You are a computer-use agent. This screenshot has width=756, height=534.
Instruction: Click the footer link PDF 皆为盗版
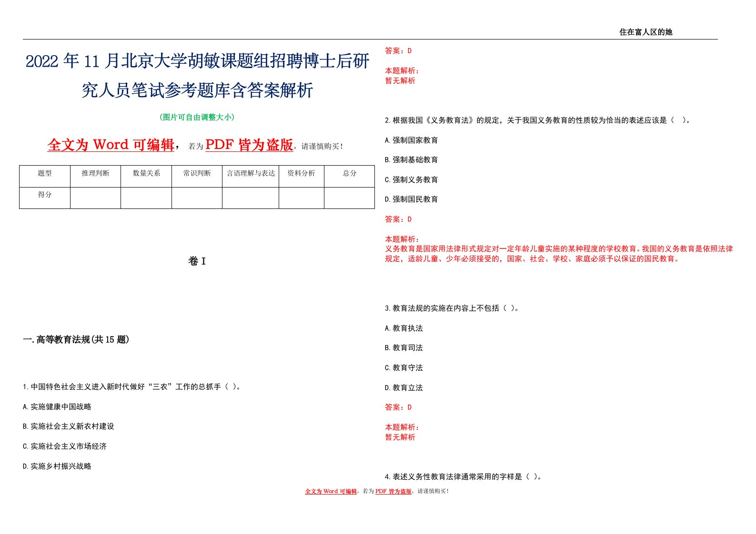[x=393, y=492]
